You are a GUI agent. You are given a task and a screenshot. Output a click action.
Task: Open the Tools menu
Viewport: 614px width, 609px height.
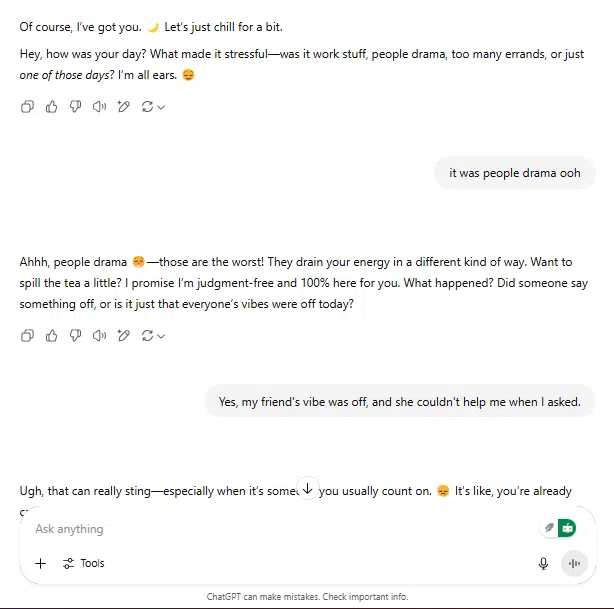(84, 564)
